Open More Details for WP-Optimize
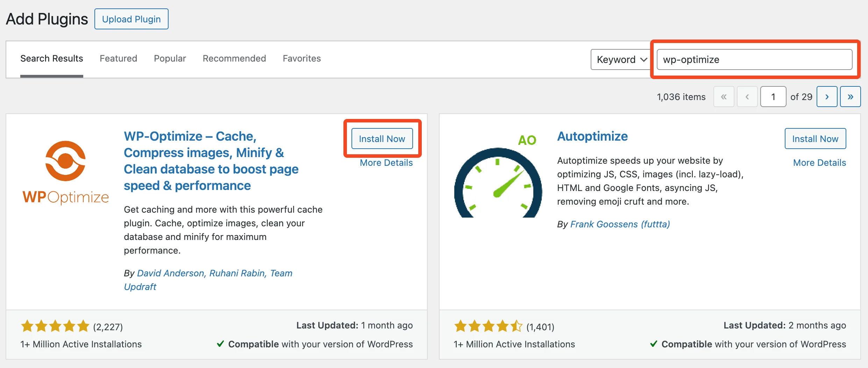The image size is (868, 368). (x=386, y=163)
